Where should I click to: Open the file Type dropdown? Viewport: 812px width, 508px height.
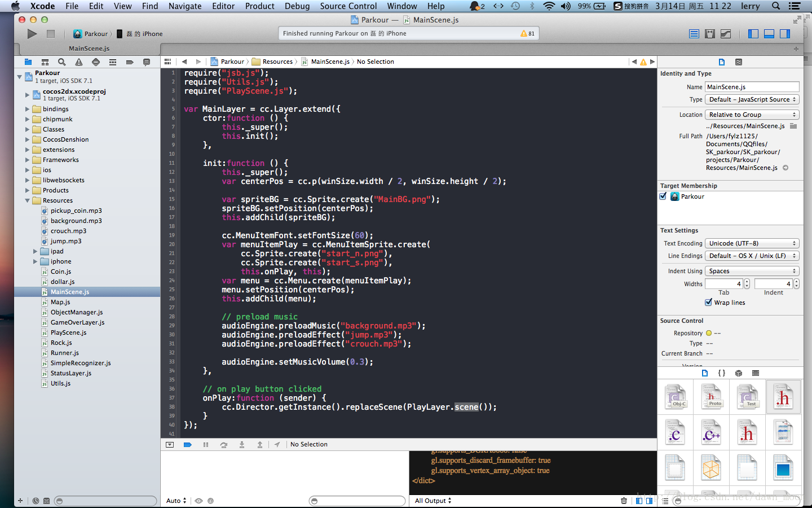click(x=752, y=99)
